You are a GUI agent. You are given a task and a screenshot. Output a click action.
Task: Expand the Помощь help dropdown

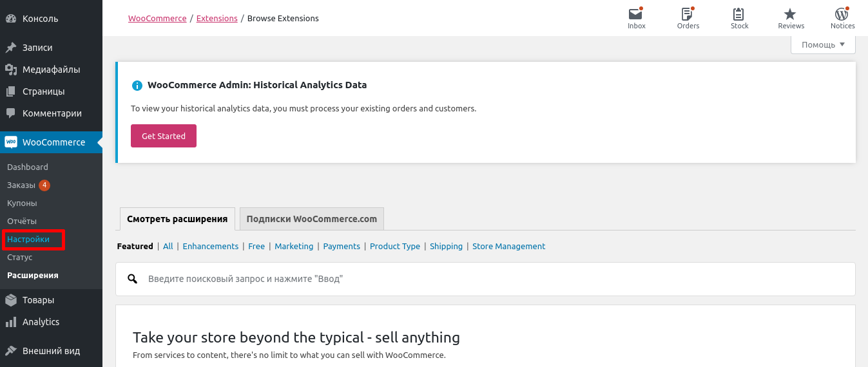pyautogui.click(x=823, y=44)
